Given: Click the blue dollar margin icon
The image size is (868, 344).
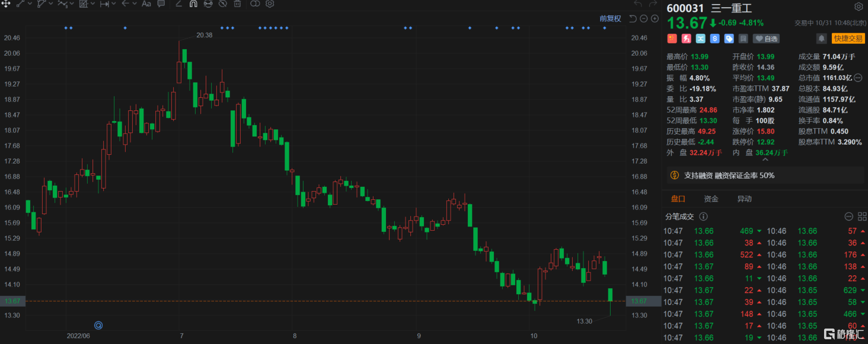Looking at the screenshot, I should click(x=715, y=39).
